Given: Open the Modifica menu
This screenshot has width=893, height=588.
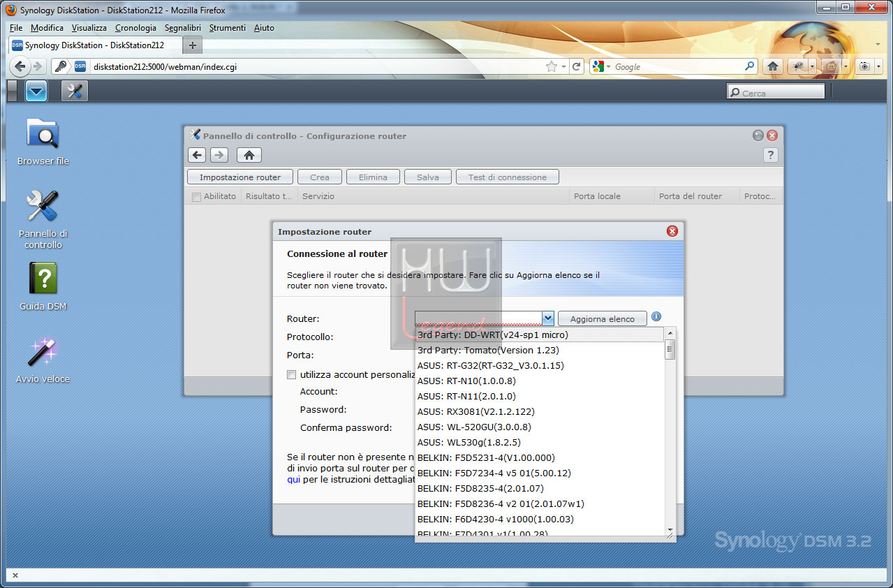Looking at the screenshot, I should (x=47, y=28).
